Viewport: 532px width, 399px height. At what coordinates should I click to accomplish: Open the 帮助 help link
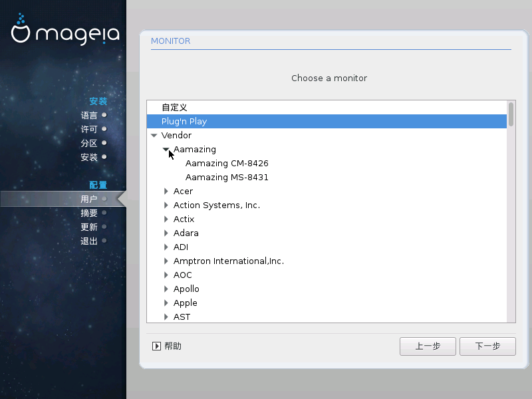pos(173,346)
